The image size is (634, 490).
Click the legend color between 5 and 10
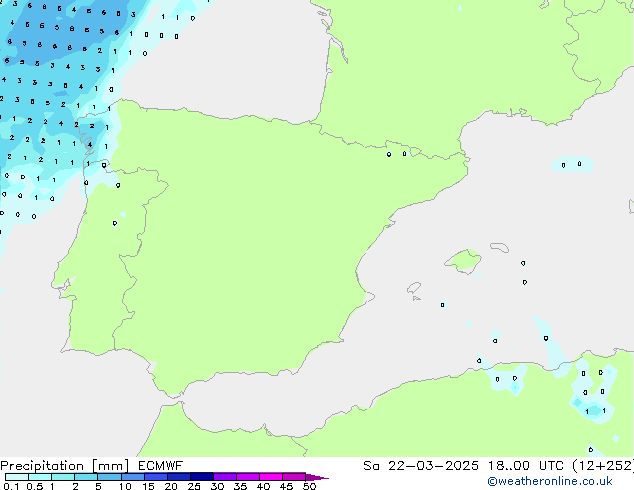tap(109, 477)
